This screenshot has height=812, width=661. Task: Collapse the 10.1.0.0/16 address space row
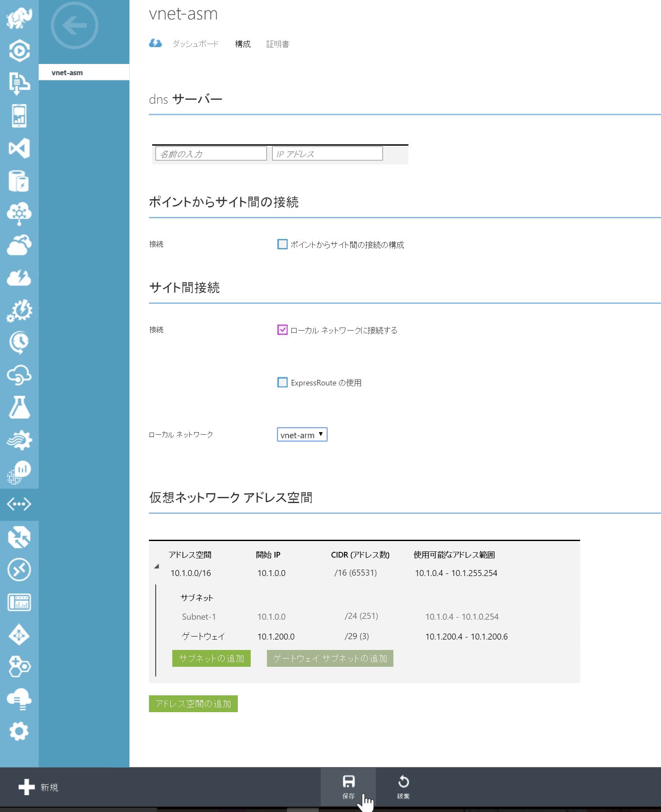tap(156, 566)
